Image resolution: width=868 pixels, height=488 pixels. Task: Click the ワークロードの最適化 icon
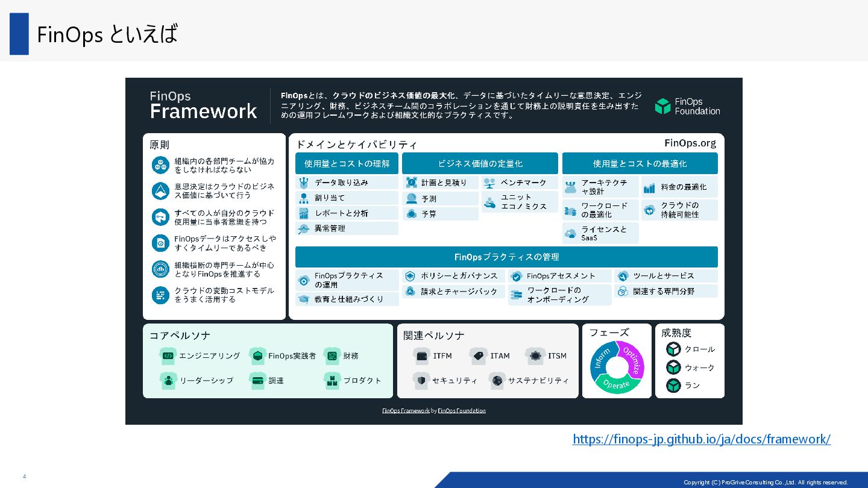570,210
